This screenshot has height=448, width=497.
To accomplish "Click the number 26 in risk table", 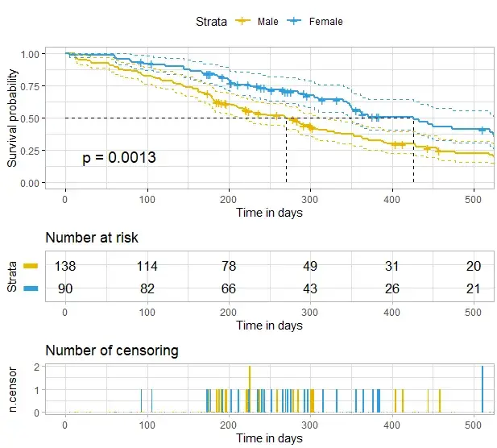I will [391, 288].
